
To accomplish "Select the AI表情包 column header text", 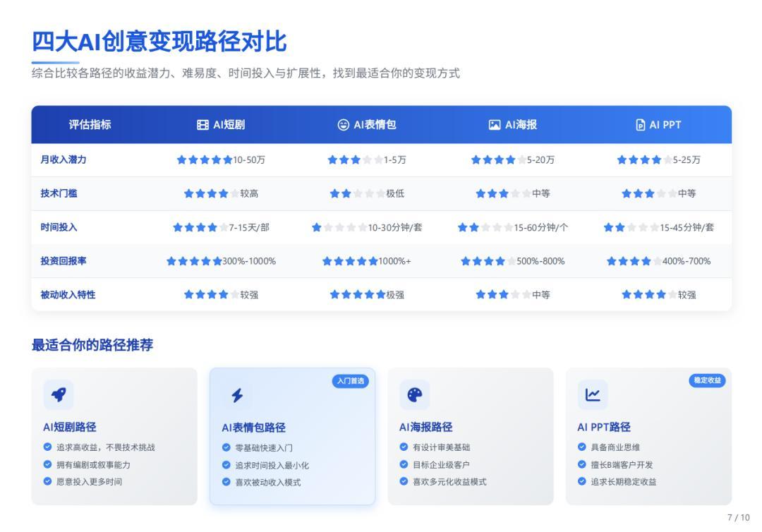I will (375, 125).
